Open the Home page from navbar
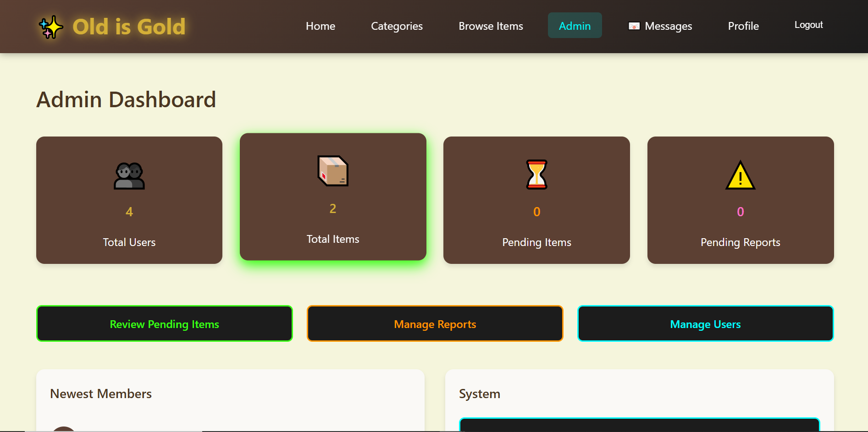The image size is (868, 432). (321, 26)
